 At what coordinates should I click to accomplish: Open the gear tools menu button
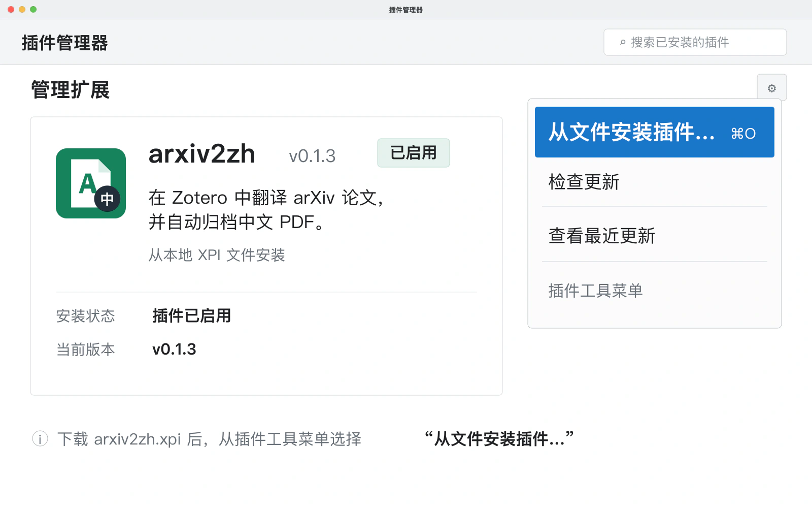tap(771, 88)
